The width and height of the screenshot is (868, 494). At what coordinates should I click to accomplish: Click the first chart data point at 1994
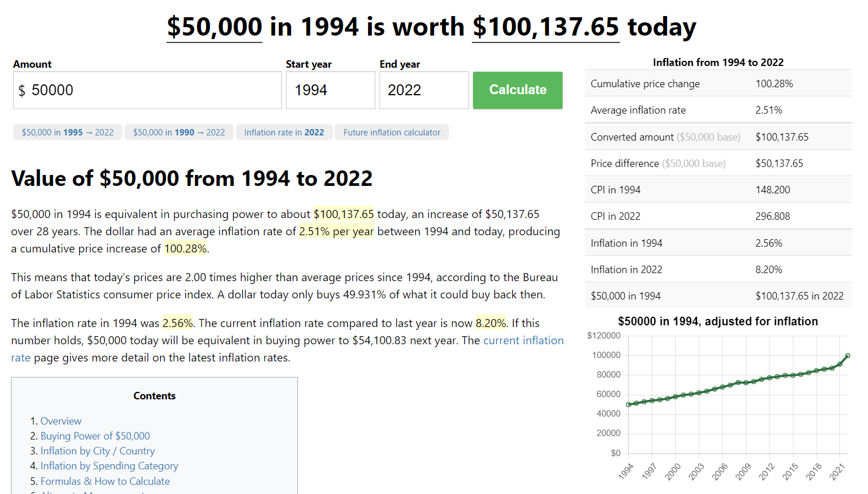coord(629,404)
